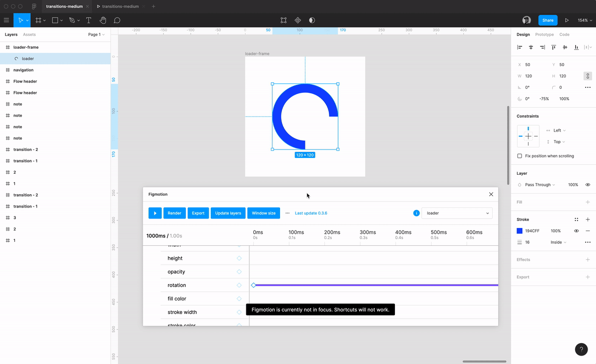Image resolution: width=596 pixels, height=364 pixels.
Task: Click Present play icon beside Share
Action: tap(567, 20)
